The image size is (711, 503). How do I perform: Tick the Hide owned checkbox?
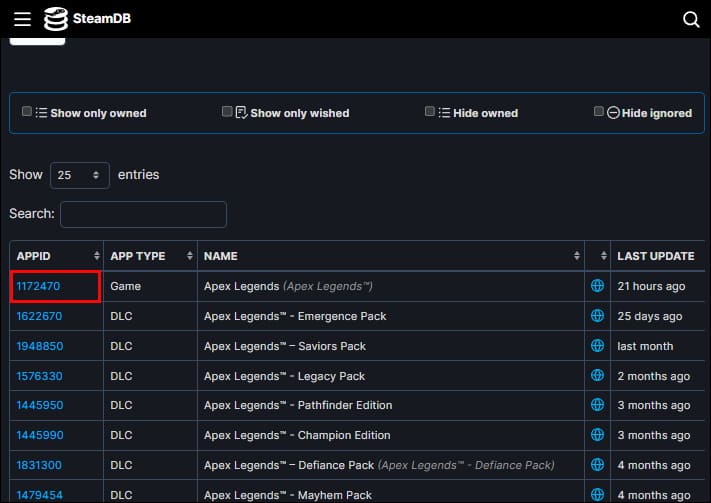[430, 111]
